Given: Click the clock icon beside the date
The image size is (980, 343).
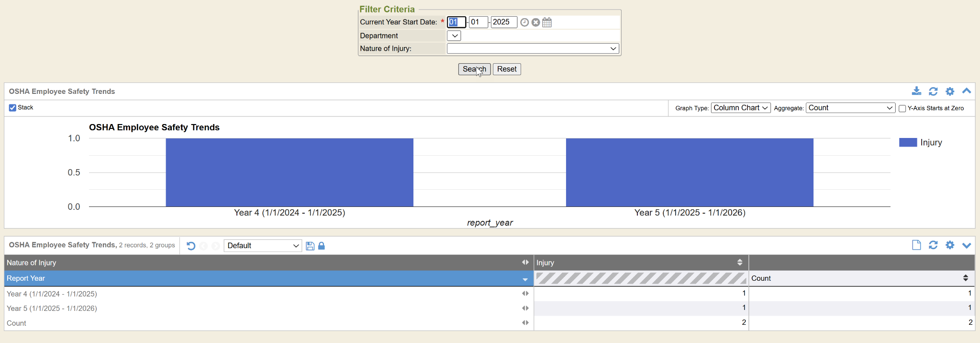Looking at the screenshot, I should coord(524,23).
